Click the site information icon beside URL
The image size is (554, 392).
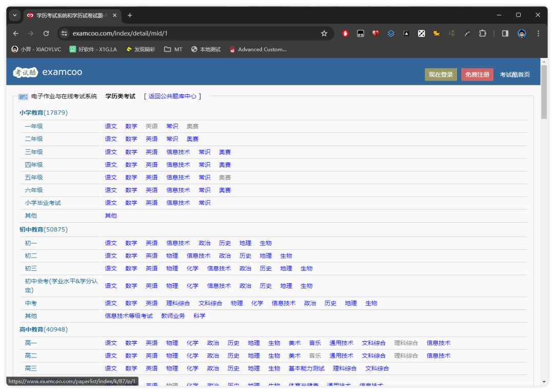pyautogui.click(x=64, y=33)
